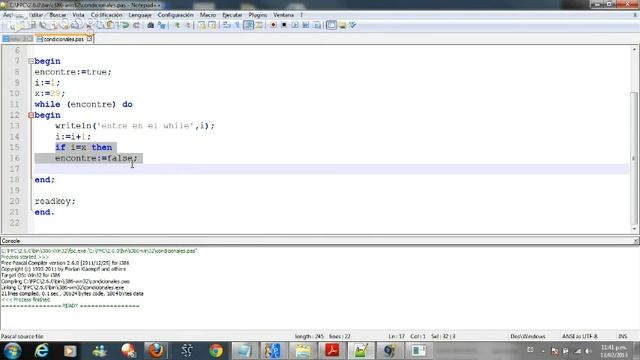Click line number 22 in the margin
This screenshot has height=360, width=640.
[15, 223]
